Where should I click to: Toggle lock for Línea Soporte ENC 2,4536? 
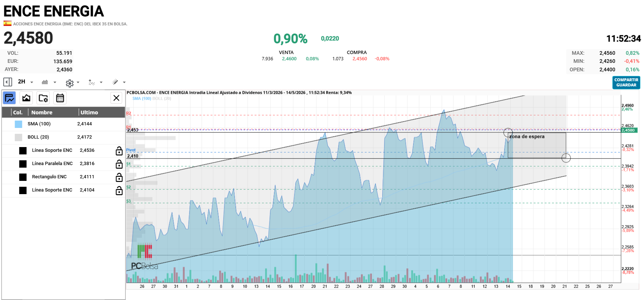click(x=119, y=151)
